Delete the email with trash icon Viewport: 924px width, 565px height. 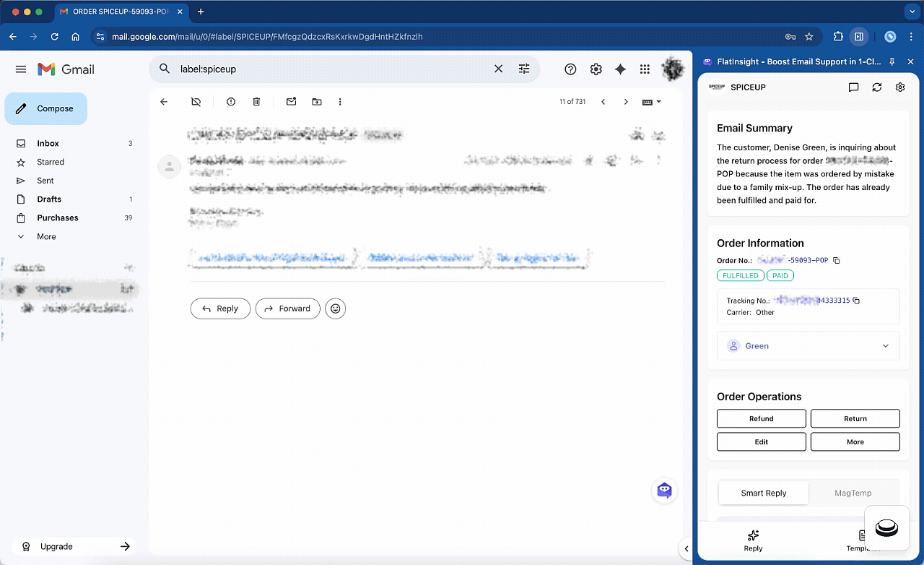click(x=256, y=102)
